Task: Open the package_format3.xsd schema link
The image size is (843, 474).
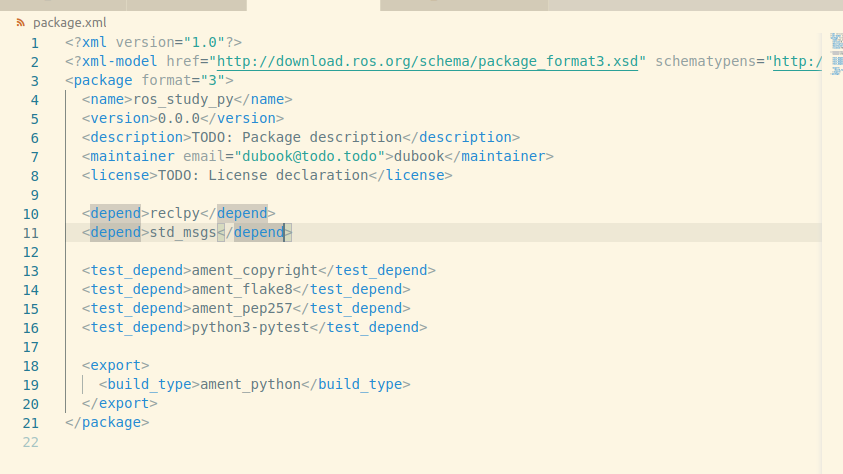Action: (x=427, y=61)
